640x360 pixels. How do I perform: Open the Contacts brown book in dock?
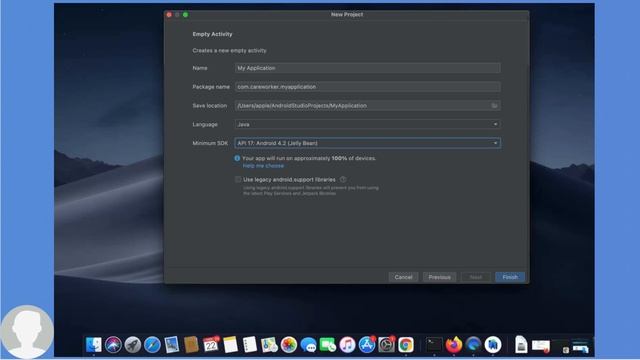pos(191,345)
